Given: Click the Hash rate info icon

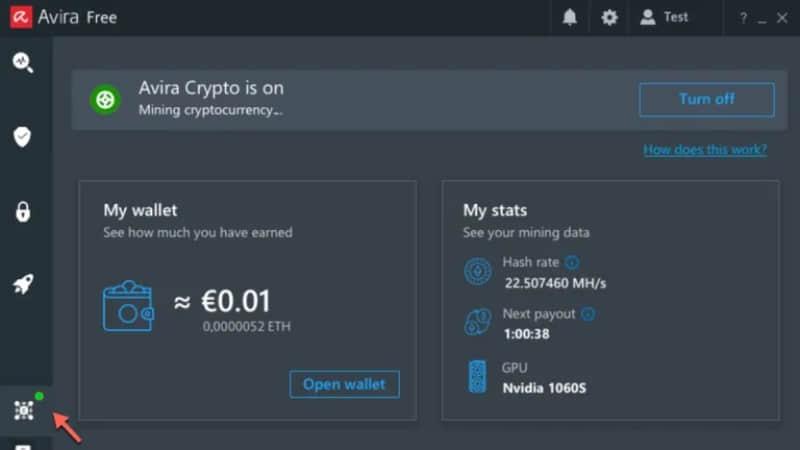Looking at the screenshot, I should coord(572,263).
